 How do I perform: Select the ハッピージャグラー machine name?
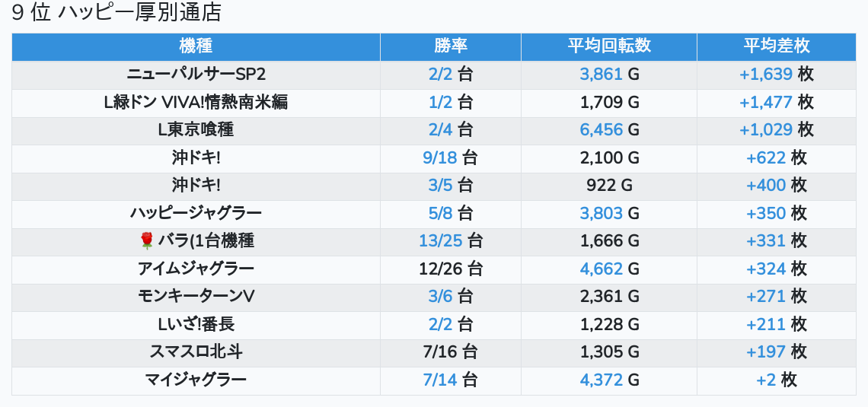point(196,214)
